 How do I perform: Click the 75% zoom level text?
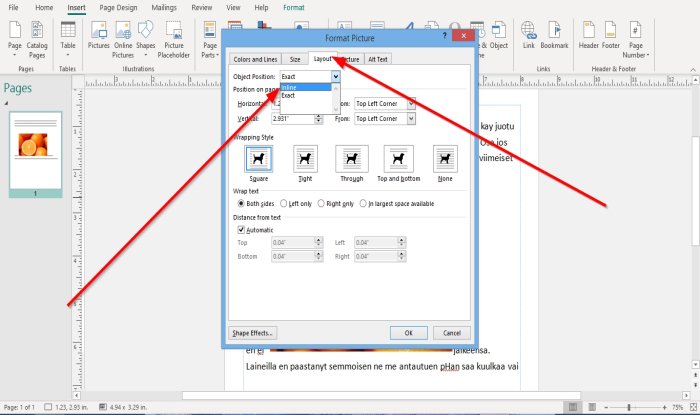pyautogui.click(x=678, y=407)
